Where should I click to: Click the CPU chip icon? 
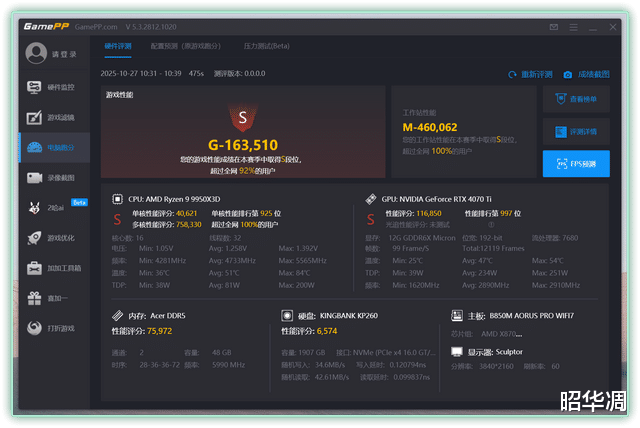coord(118,199)
